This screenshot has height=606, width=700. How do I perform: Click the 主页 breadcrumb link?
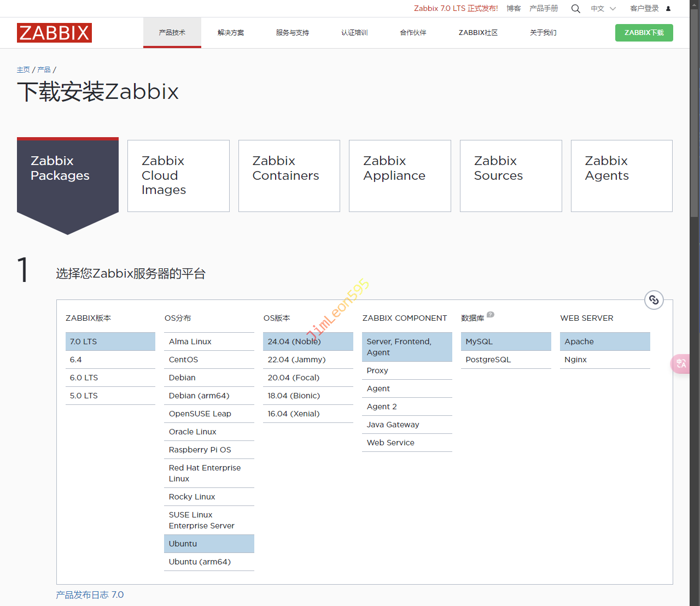[x=23, y=70]
